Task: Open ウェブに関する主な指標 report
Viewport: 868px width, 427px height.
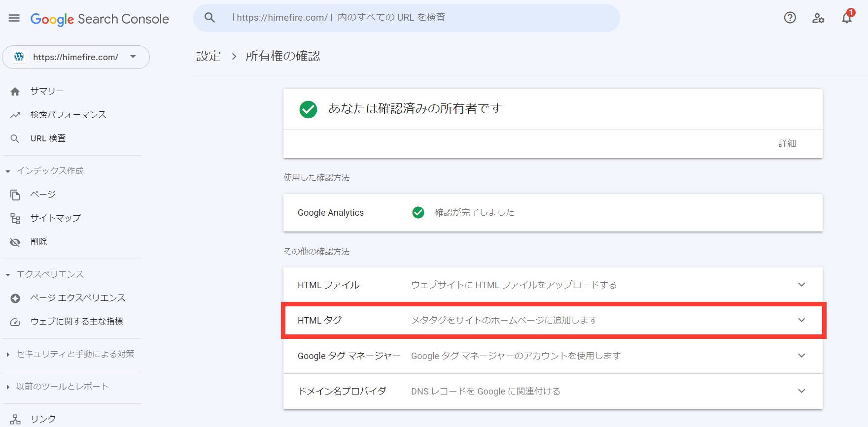Action: pos(77,322)
